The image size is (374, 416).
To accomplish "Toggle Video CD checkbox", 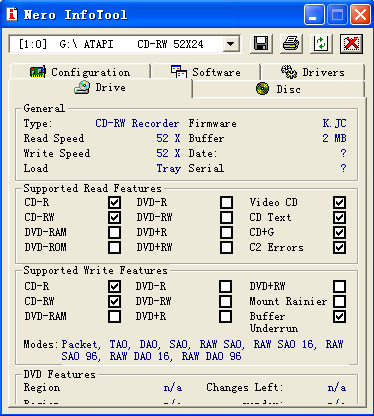I will [339, 202].
